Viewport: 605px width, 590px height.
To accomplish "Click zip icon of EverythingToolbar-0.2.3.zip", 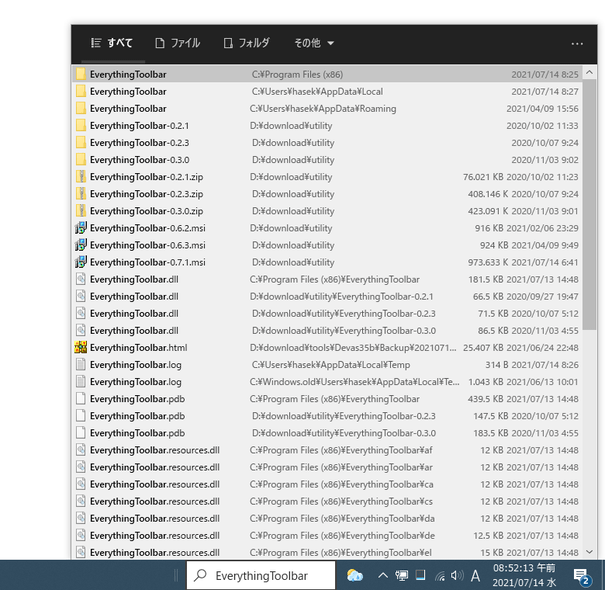I will coord(81,194).
